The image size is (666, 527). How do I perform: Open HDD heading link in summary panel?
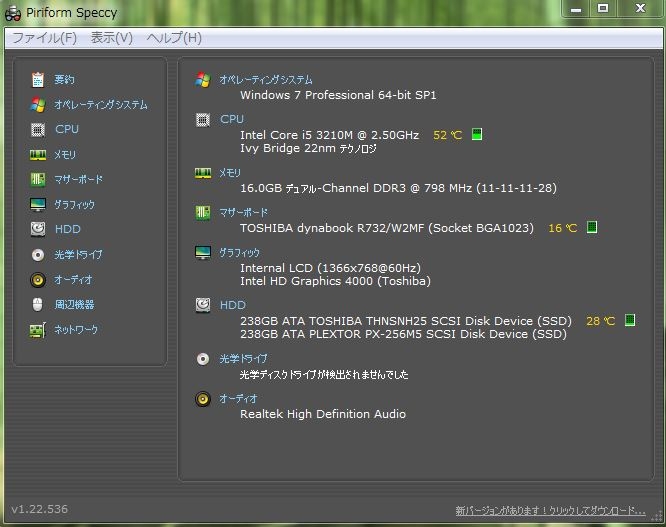pos(233,305)
